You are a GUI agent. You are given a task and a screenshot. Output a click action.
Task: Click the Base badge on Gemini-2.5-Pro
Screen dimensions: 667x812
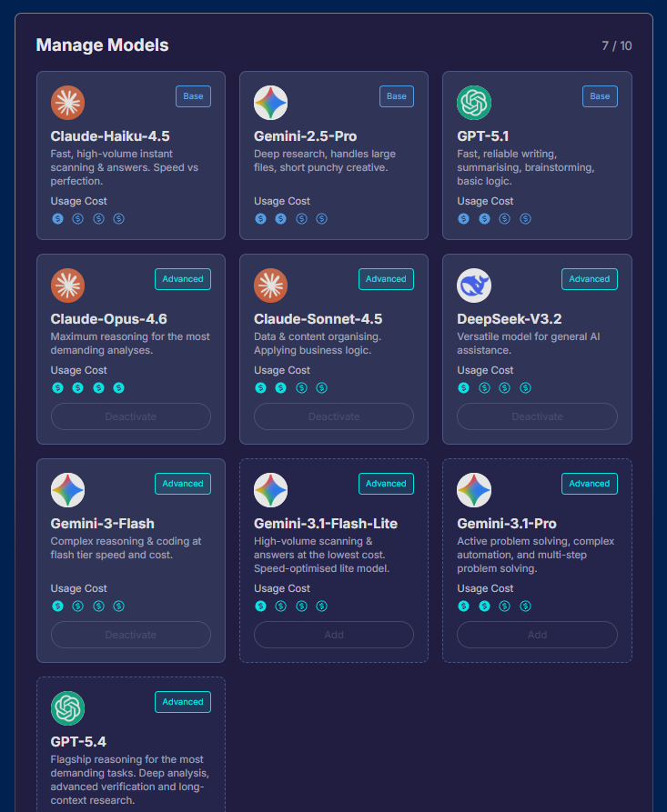click(397, 96)
